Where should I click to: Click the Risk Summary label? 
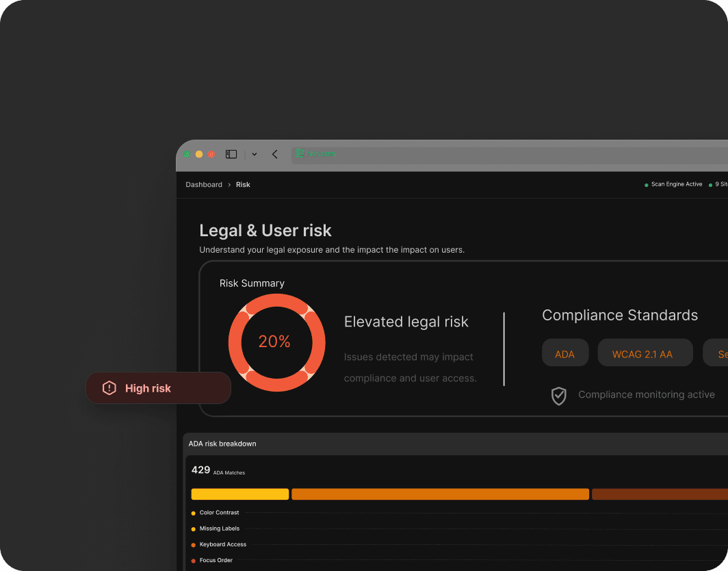252,283
